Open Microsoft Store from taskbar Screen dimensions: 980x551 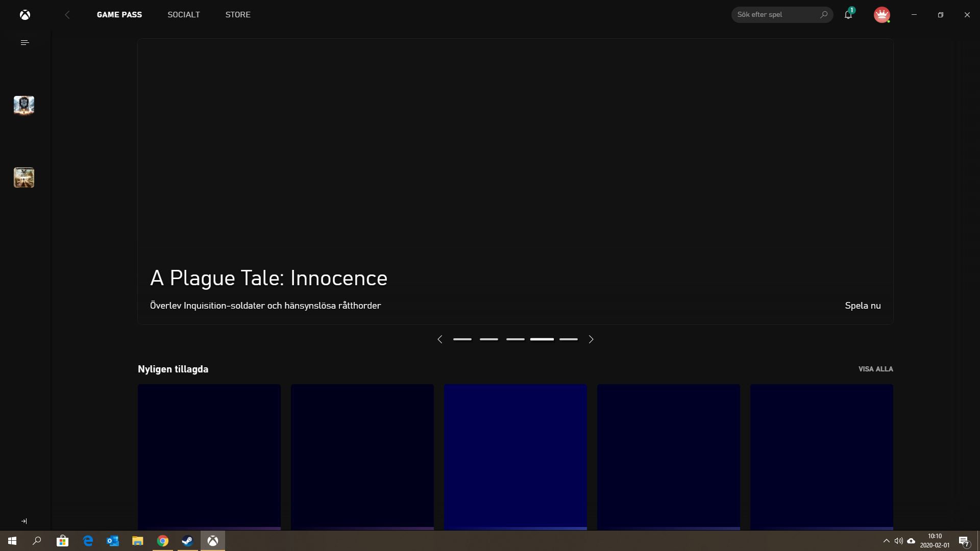[x=62, y=541]
